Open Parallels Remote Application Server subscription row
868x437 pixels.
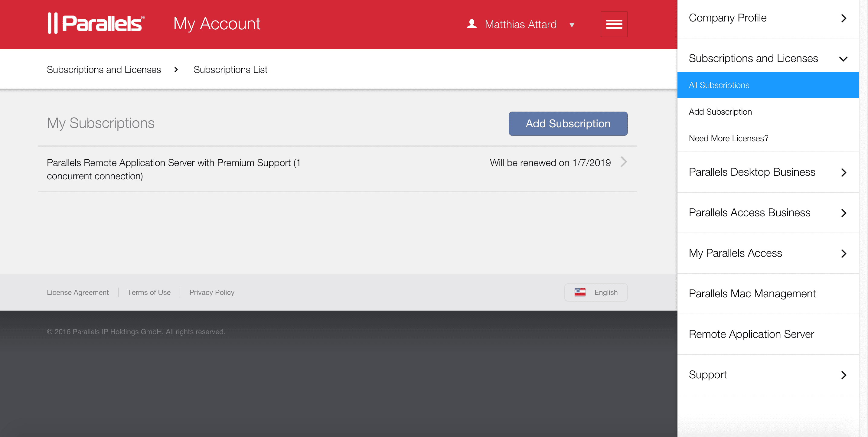(337, 169)
